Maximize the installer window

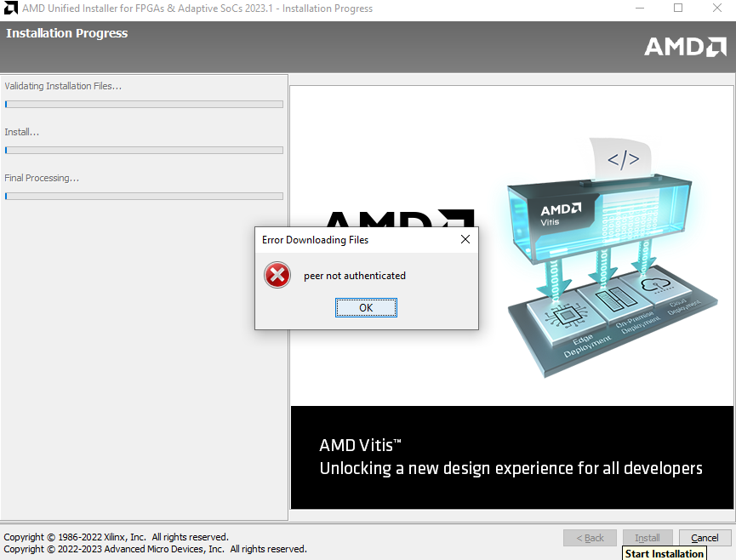pyautogui.click(x=678, y=9)
